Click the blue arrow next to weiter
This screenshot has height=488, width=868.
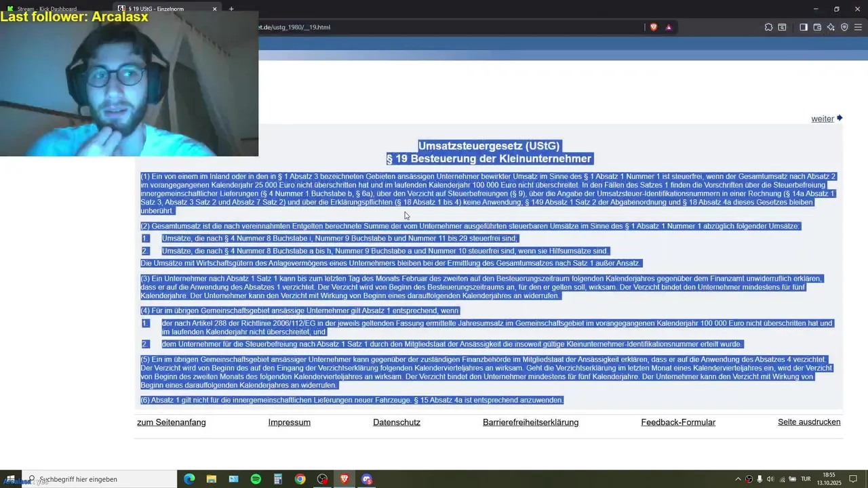tap(840, 118)
